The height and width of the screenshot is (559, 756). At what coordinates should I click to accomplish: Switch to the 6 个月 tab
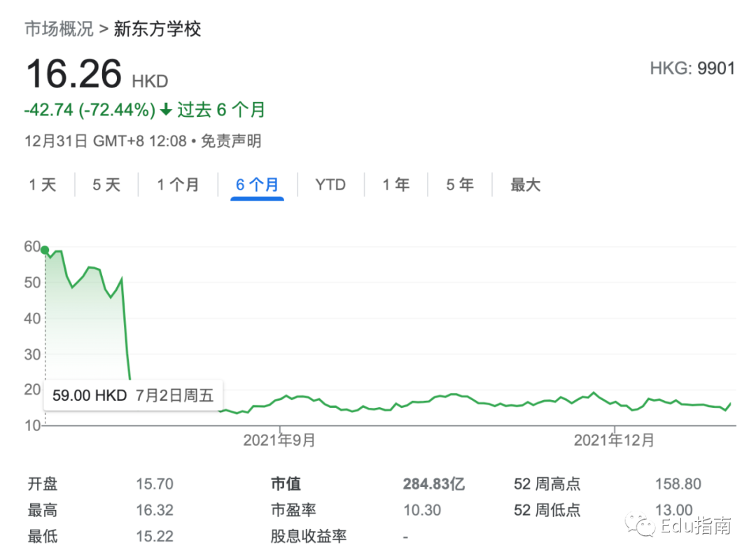point(257,185)
